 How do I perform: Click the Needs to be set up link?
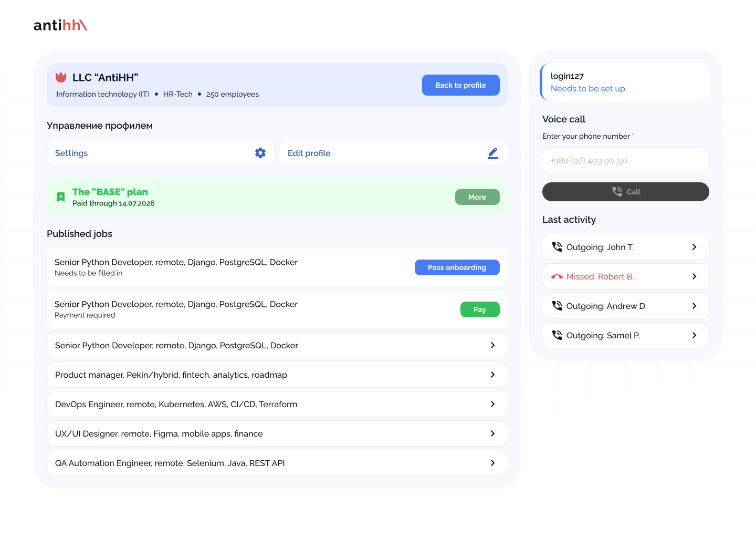pos(587,89)
